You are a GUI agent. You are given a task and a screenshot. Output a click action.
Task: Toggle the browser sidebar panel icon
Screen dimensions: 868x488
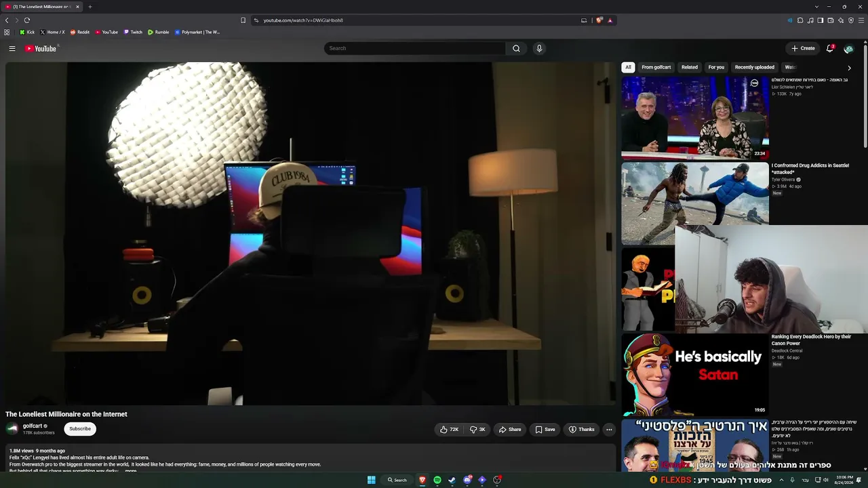point(821,20)
